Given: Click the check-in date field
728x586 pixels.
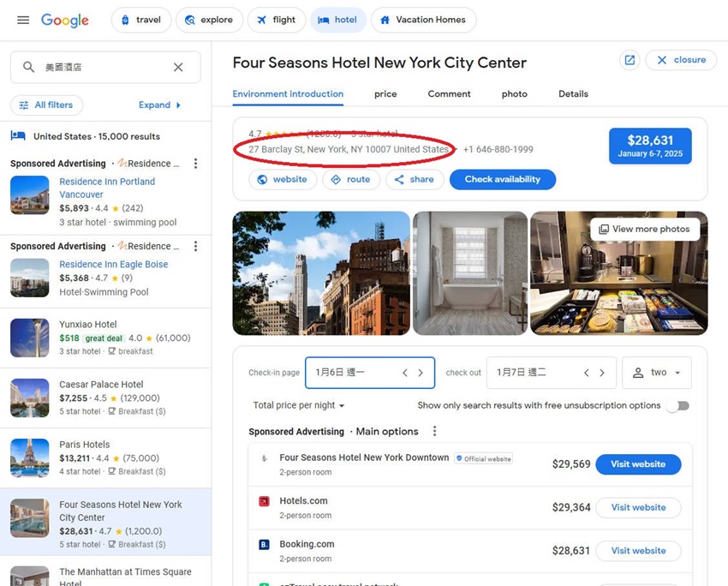Looking at the screenshot, I should [370, 373].
